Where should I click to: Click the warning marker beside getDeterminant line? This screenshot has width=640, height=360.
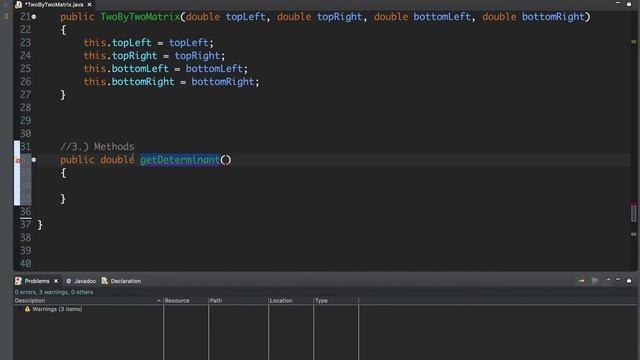point(18,160)
